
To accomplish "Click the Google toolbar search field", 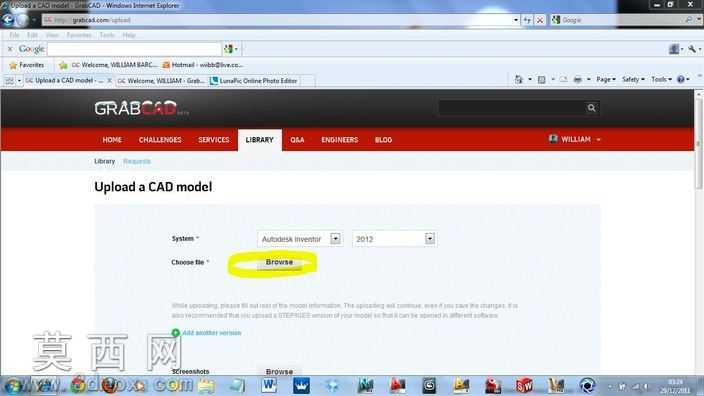I will 134,49.
